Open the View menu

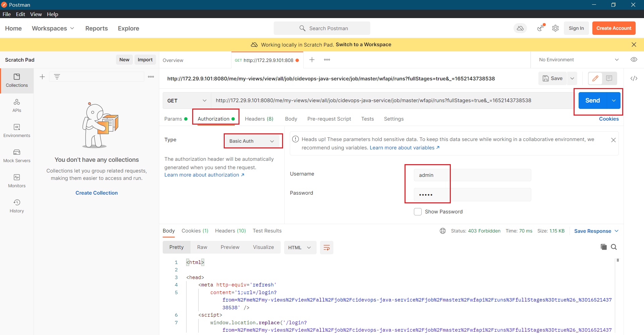click(x=36, y=14)
